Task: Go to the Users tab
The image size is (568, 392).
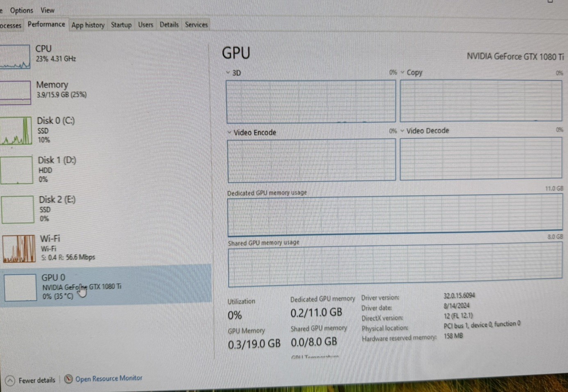Action: 145,25
